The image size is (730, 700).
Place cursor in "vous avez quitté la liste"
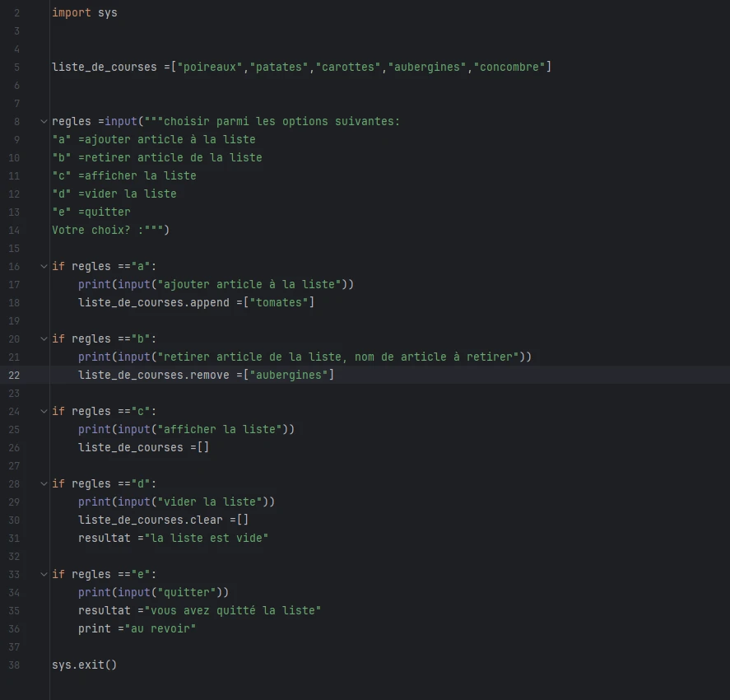[232, 611]
